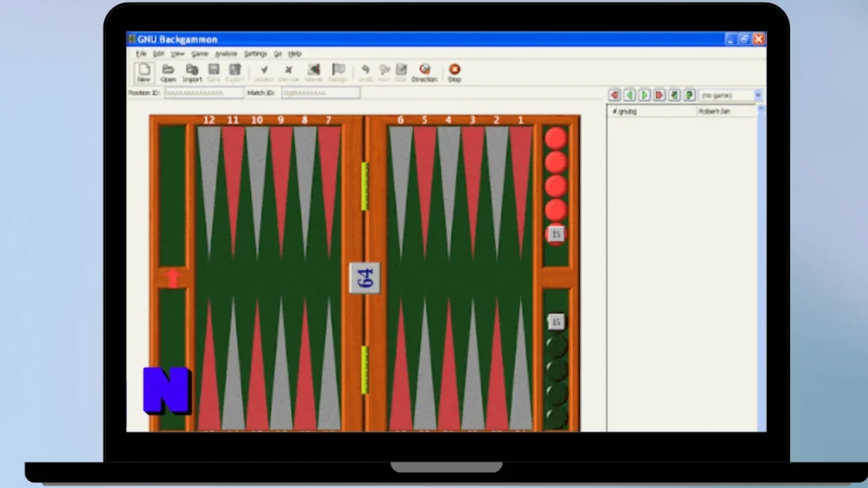
Task: Click the red Stop icon
Action: point(454,73)
